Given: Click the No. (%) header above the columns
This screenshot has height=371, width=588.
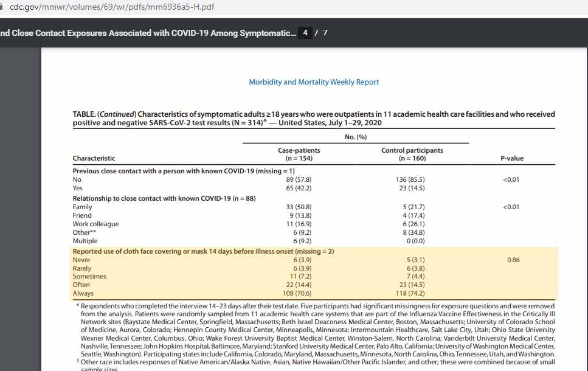Looking at the screenshot, I should (355, 137).
